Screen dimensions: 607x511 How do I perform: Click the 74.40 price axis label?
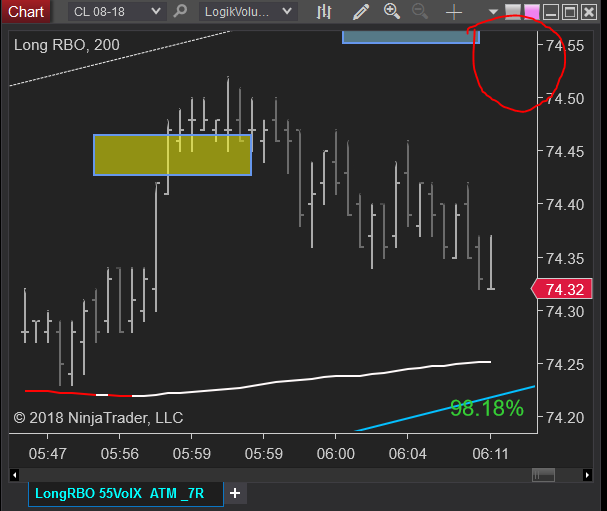click(x=565, y=205)
